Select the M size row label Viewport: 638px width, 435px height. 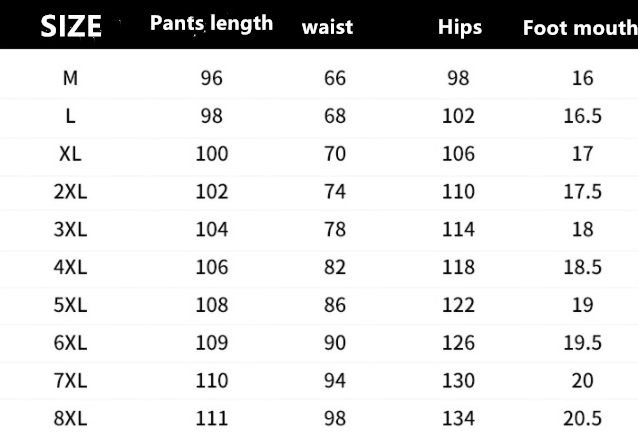[x=70, y=78]
